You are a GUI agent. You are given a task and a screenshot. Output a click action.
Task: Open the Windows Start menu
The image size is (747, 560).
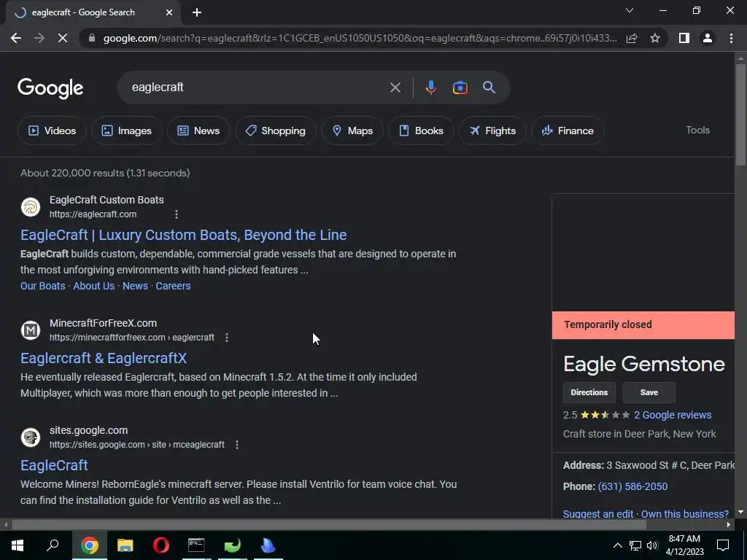click(x=18, y=545)
